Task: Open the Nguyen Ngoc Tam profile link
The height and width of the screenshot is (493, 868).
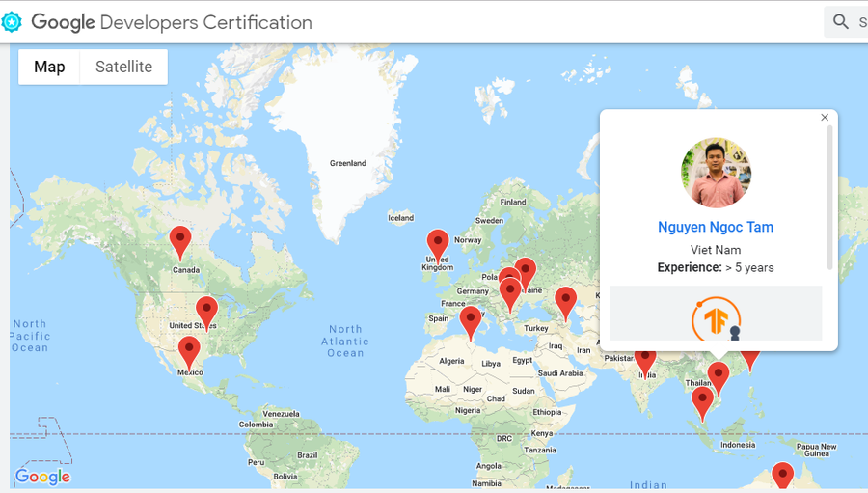Action: click(x=716, y=227)
